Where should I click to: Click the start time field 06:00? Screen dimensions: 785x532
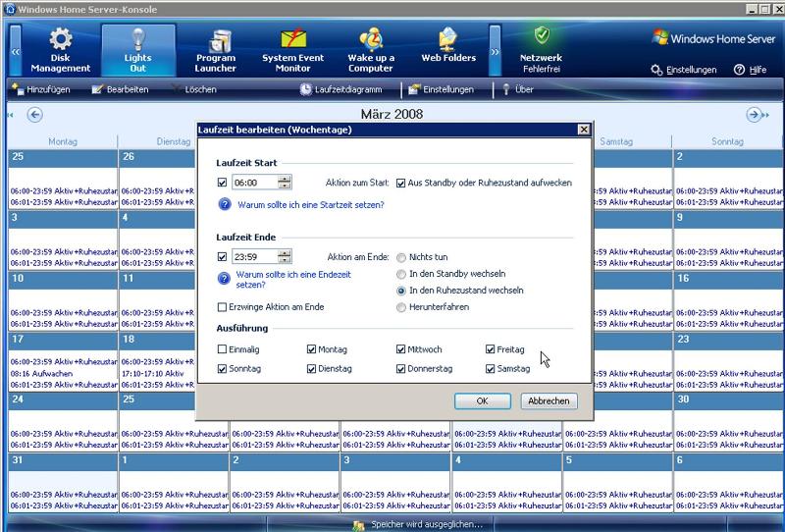click(x=254, y=183)
